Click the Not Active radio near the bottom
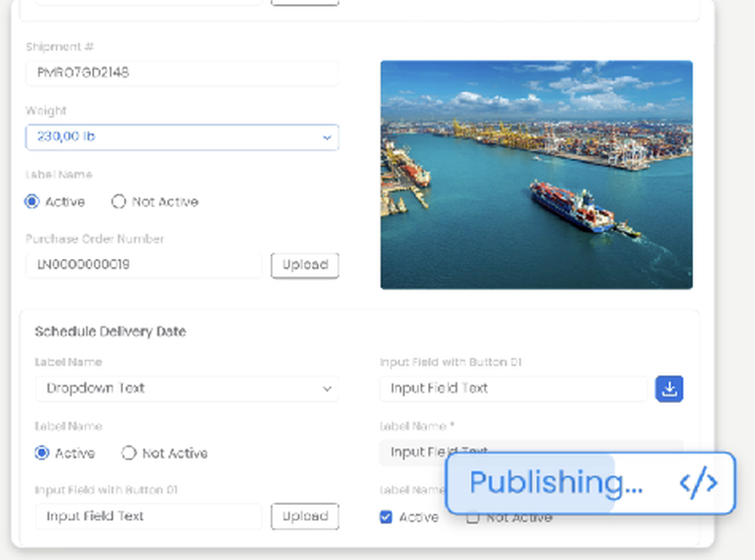755x560 pixels. [128, 453]
